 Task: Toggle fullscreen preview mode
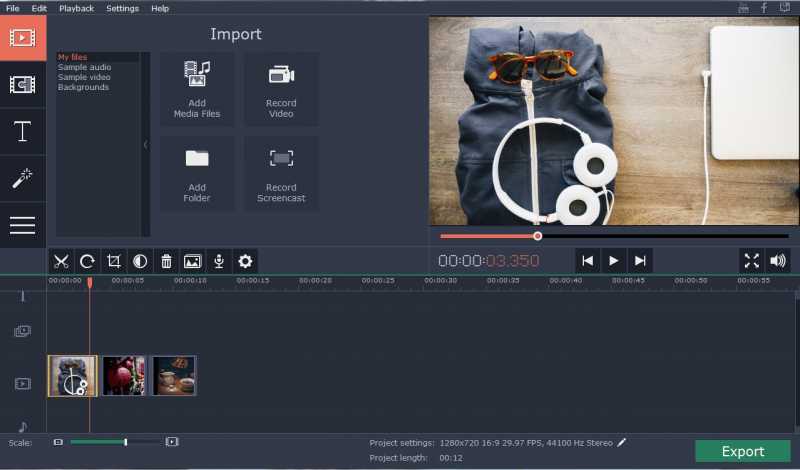(752, 261)
